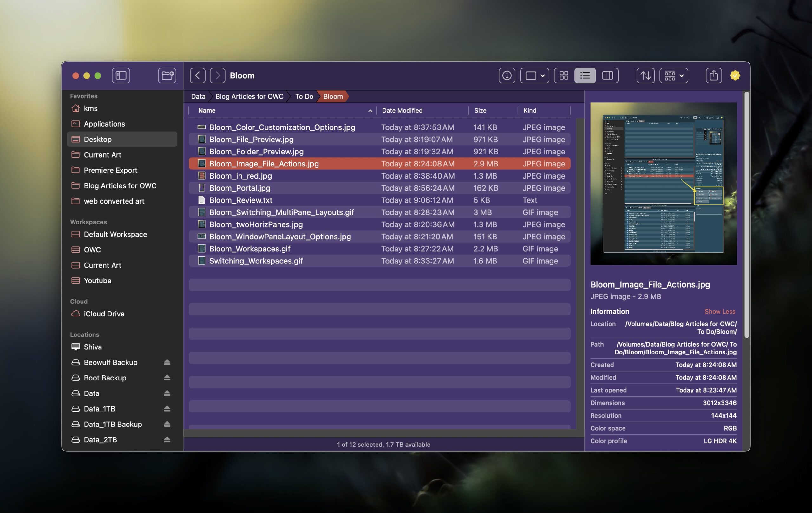Image resolution: width=812 pixels, height=513 pixels.
Task: Click the new folder icon
Action: [x=167, y=75]
